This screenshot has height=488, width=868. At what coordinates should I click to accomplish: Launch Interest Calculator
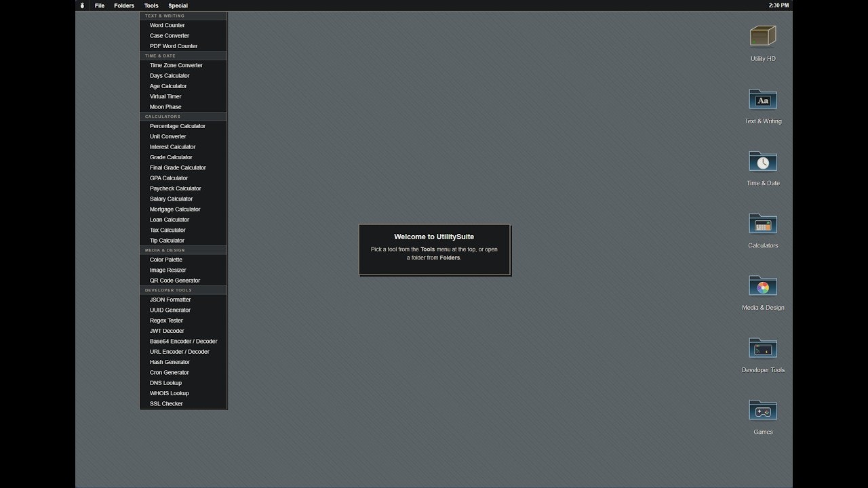(x=183, y=147)
